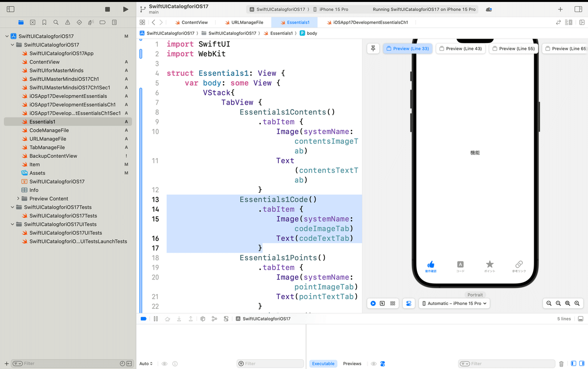588x369 pixels.
Task: Open the Source Control navigator
Action: pyautogui.click(x=32, y=23)
